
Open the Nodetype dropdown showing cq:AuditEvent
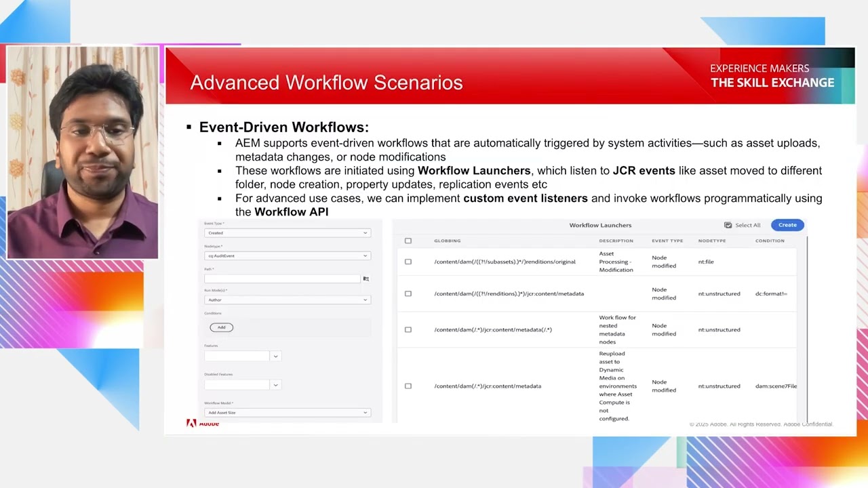288,256
